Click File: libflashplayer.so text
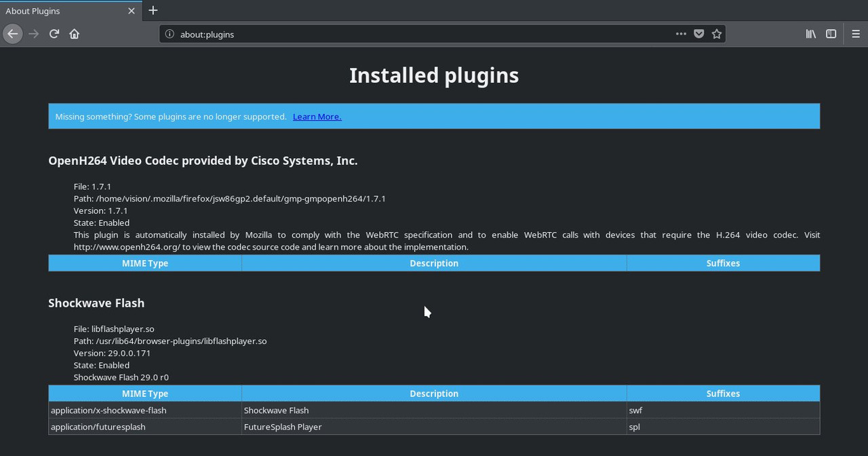This screenshot has height=456, width=868. (x=114, y=329)
